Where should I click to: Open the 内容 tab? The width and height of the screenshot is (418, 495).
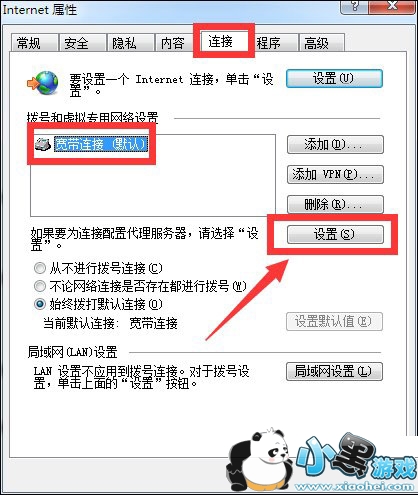(172, 43)
